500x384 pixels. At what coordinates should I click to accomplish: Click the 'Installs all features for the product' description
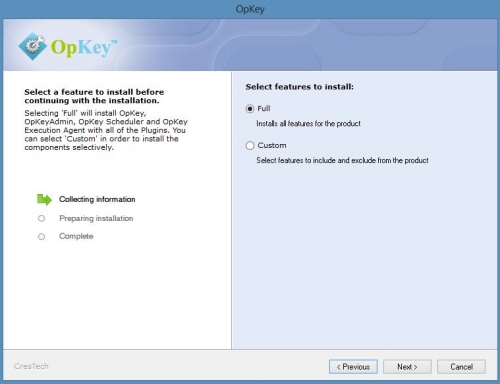(x=308, y=124)
